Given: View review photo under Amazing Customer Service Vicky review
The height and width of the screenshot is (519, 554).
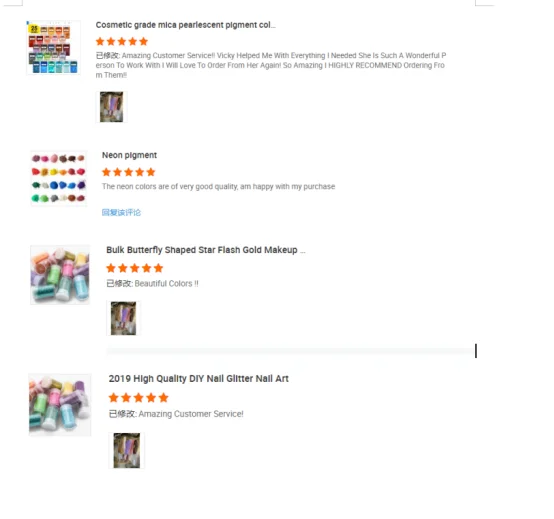Looking at the screenshot, I should tap(111, 107).
